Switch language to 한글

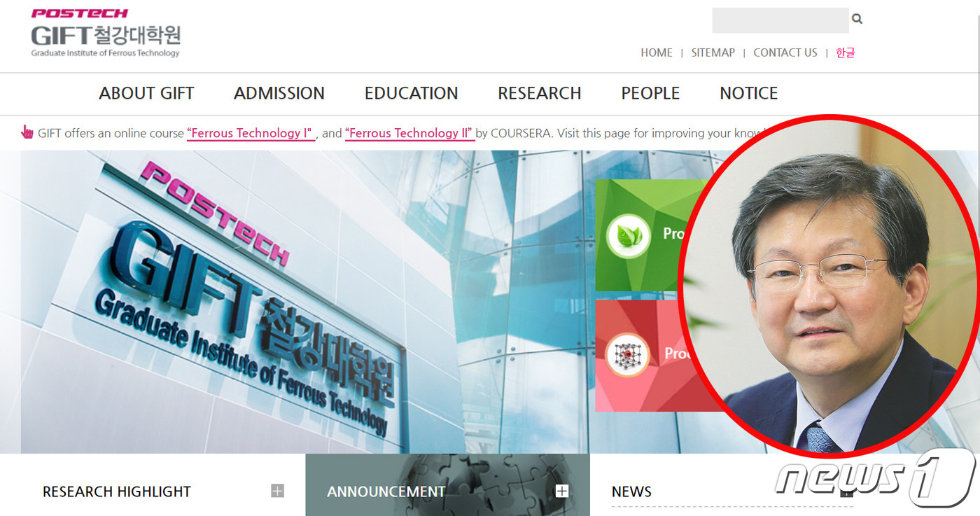(x=845, y=53)
